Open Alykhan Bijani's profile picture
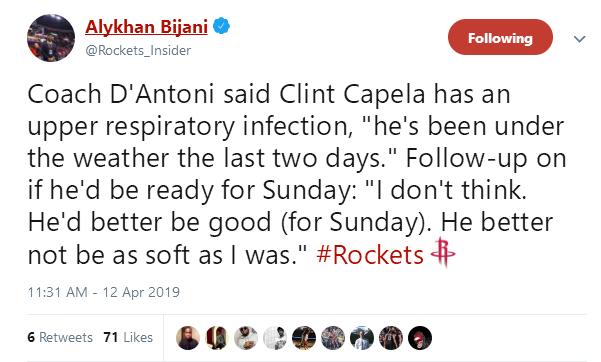This screenshot has width=601, height=362. click(x=51, y=38)
